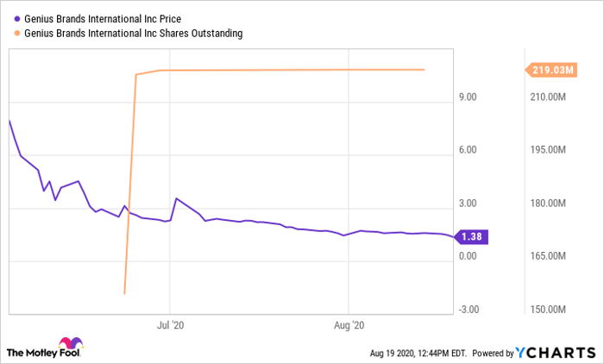This screenshot has height=364, width=604.
Task: Click the 165.00M shares axis label
Action: coord(547,256)
